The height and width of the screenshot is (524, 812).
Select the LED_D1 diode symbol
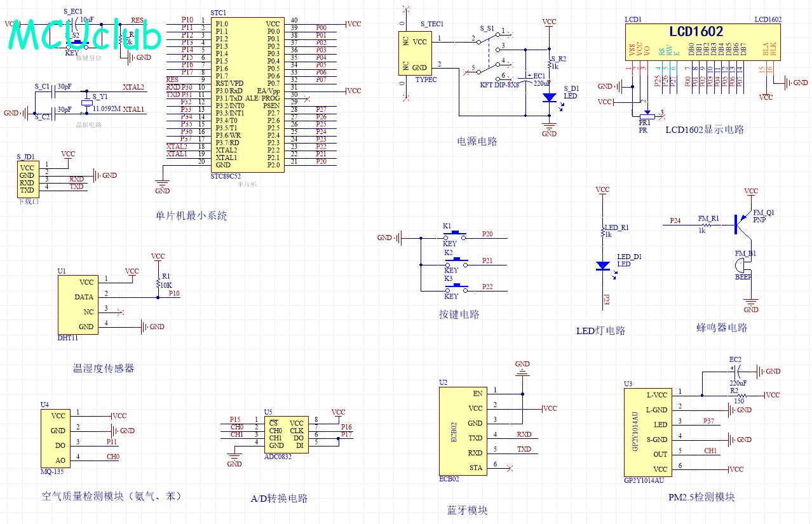point(602,266)
